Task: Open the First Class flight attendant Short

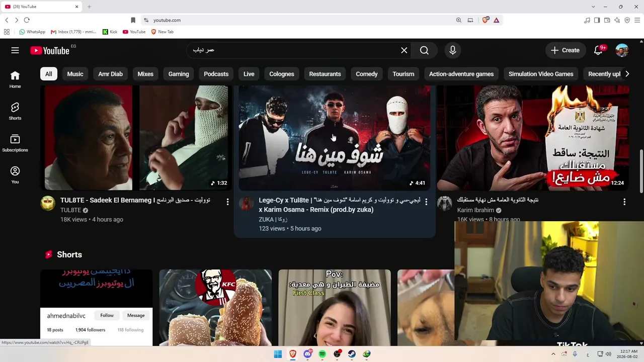Action: pyautogui.click(x=335, y=308)
